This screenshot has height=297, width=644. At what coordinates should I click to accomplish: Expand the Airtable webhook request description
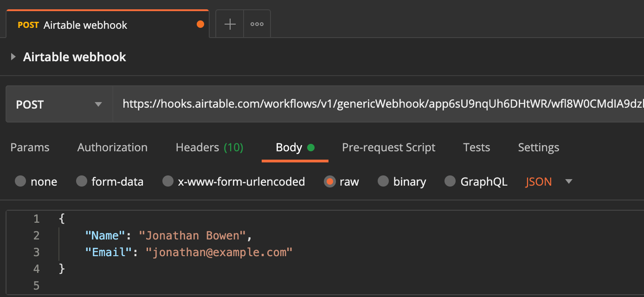[13, 57]
